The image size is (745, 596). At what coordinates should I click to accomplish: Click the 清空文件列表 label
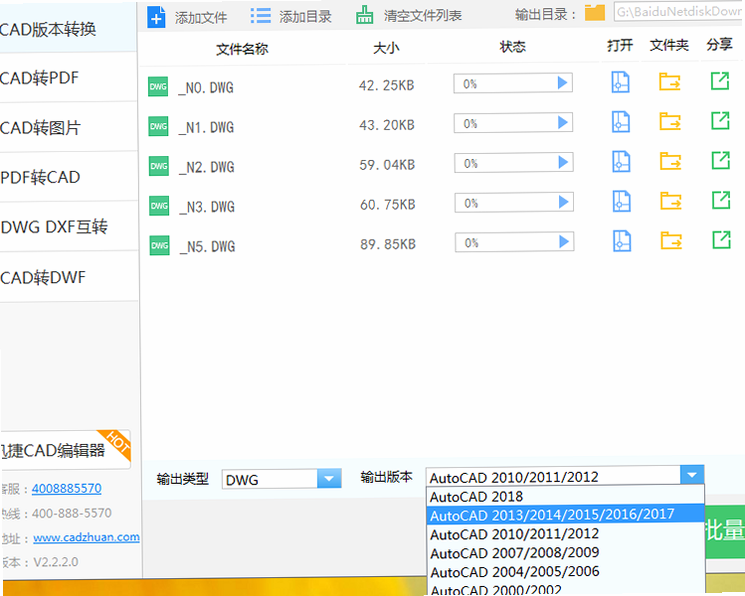pyautogui.click(x=422, y=16)
